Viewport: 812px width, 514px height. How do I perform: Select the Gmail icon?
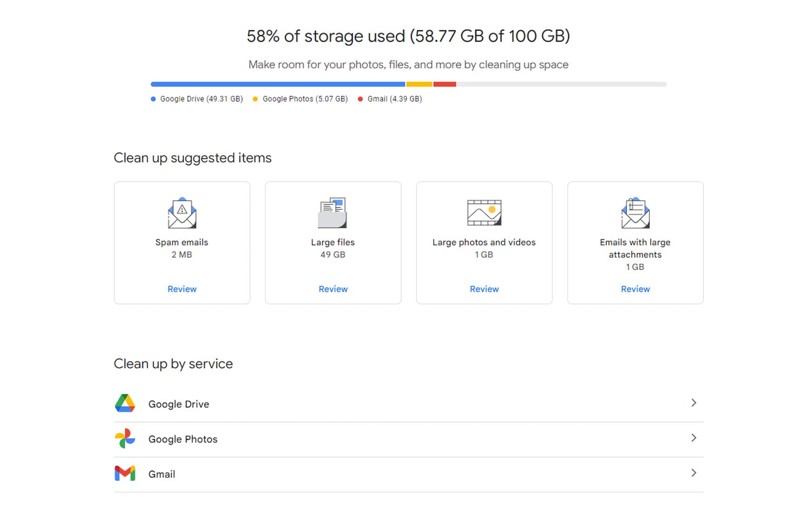coord(125,473)
